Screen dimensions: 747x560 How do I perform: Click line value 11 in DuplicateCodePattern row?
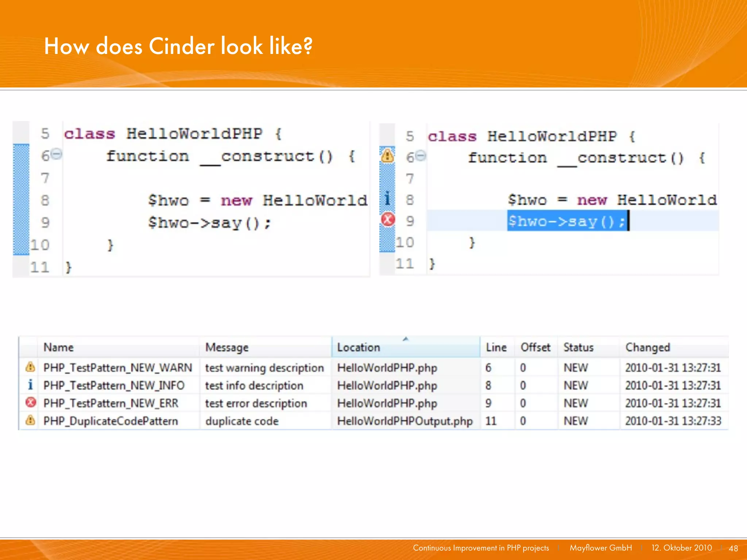(x=491, y=421)
